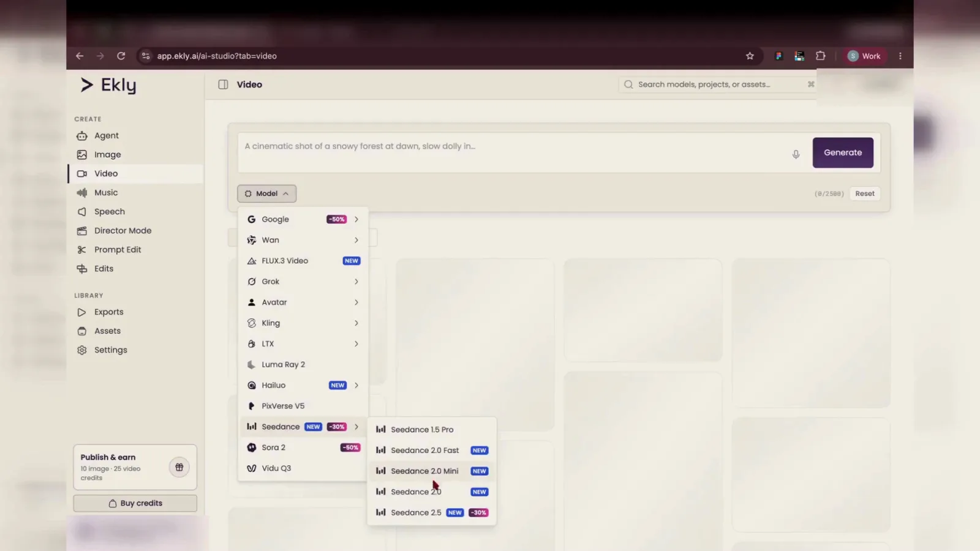Expand the Google submenu
Viewport: 980px width, 551px height.
[303, 219]
